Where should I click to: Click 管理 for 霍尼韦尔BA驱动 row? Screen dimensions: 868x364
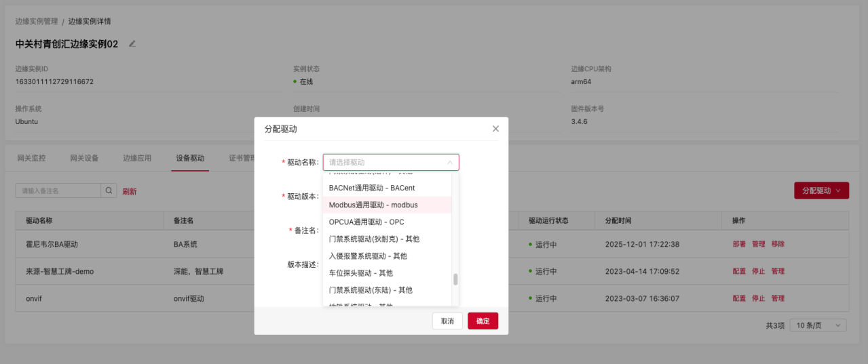[758, 244]
